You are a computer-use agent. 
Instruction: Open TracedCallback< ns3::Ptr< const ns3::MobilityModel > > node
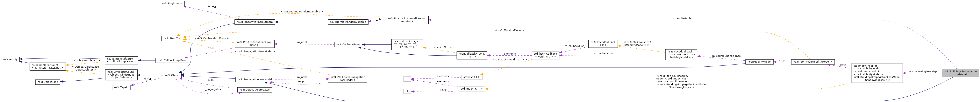[681, 54]
